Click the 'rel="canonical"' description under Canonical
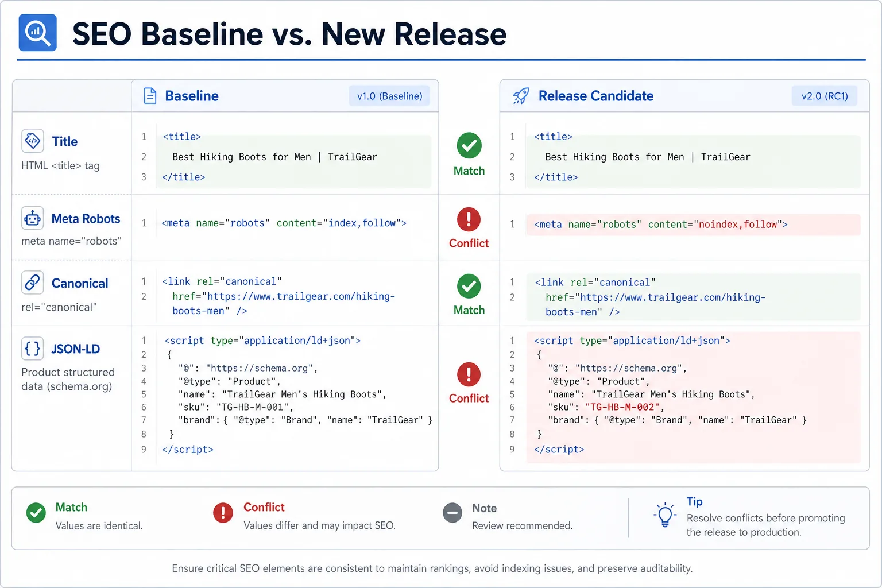The width and height of the screenshot is (882, 588). click(59, 307)
